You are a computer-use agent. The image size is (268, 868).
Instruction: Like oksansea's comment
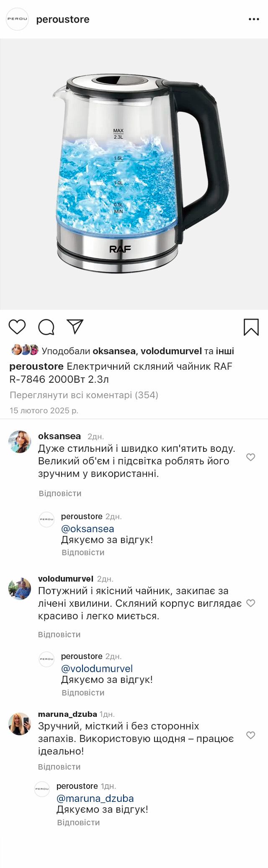tap(250, 457)
